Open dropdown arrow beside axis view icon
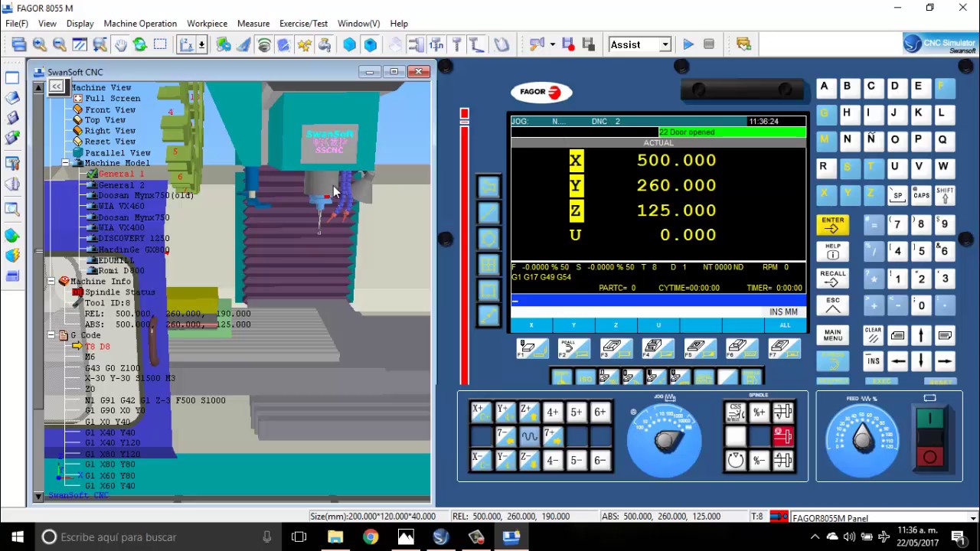 tap(202, 44)
